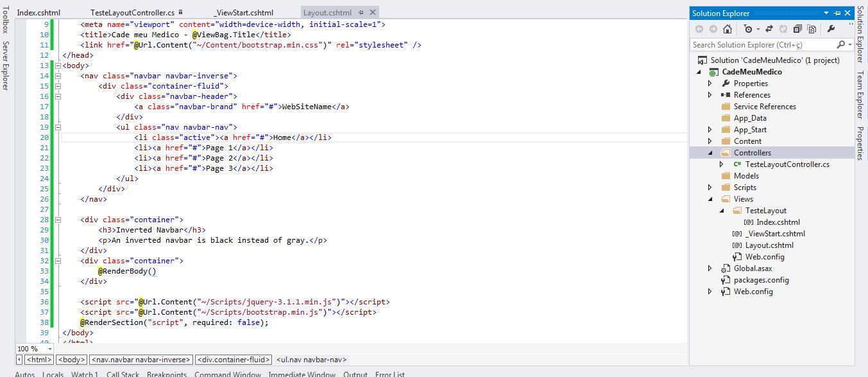Select the Models folder
This screenshot has width=868, height=377.
746,176
